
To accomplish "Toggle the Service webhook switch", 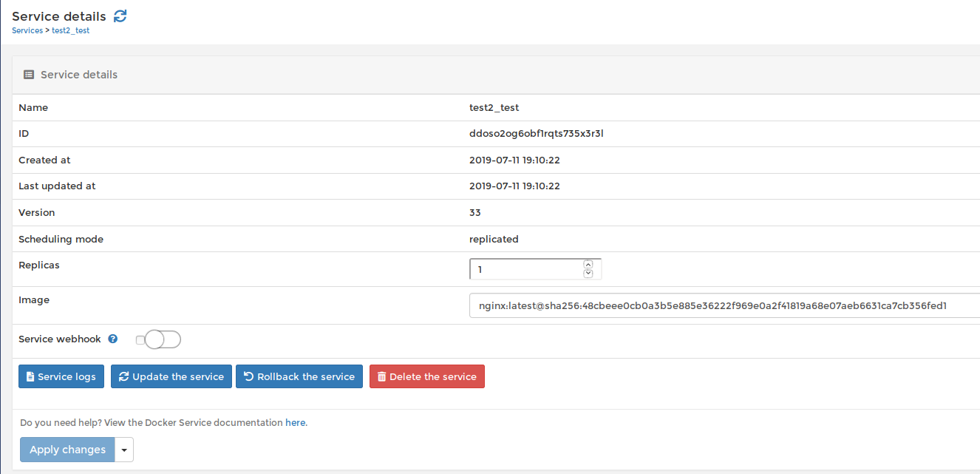I will pyautogui.click(x=163, y=339).
